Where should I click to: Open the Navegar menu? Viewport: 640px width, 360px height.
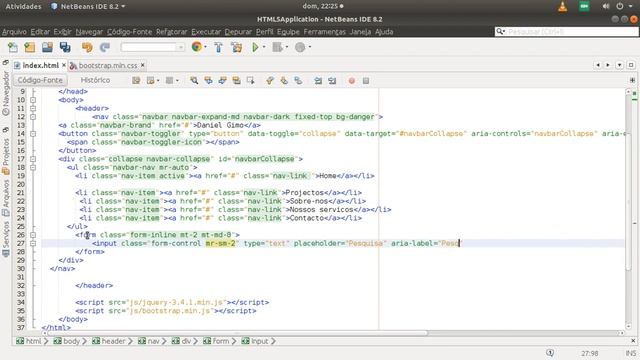[x=89, y=32]
